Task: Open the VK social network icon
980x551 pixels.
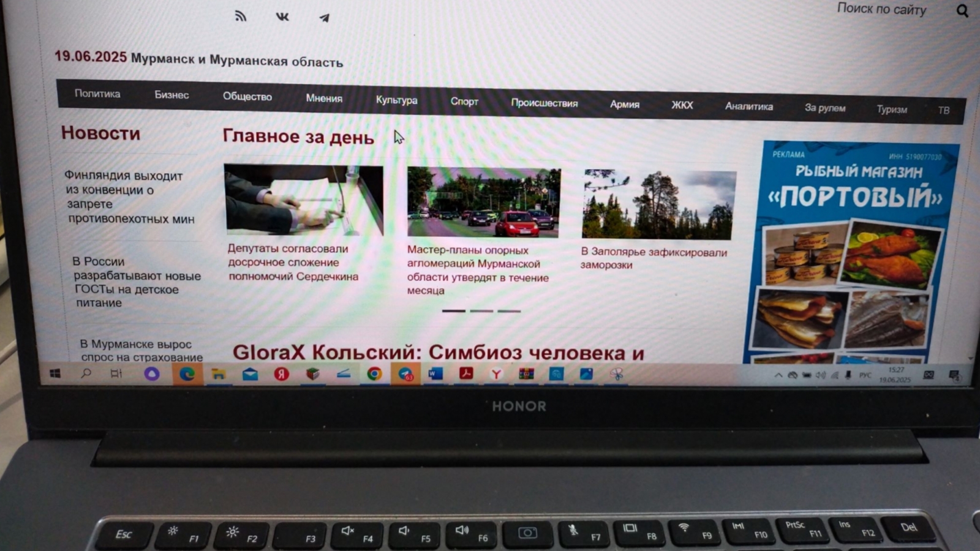Action: pyautogui.click(x=282, y=17)
